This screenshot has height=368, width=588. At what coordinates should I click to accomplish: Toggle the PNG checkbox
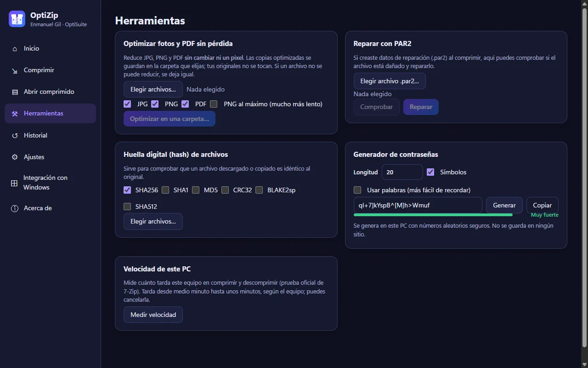[x=155, y=104]
